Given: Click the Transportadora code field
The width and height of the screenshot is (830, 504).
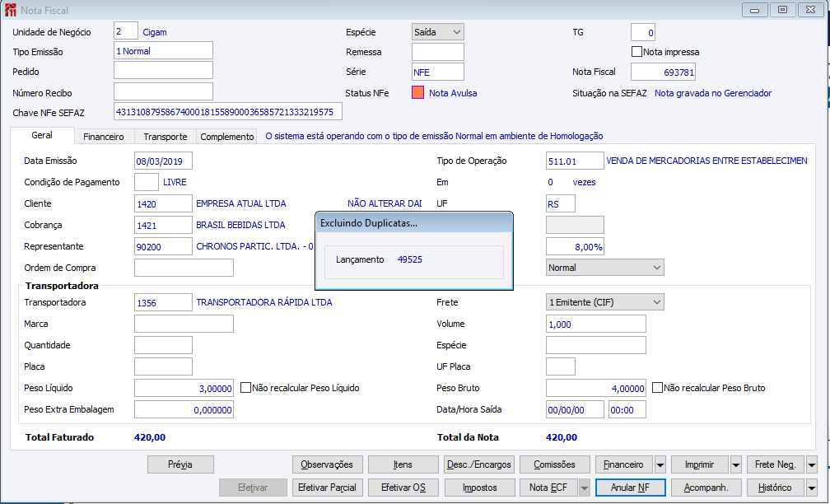Looking at the screenshot, I should 163,302.
